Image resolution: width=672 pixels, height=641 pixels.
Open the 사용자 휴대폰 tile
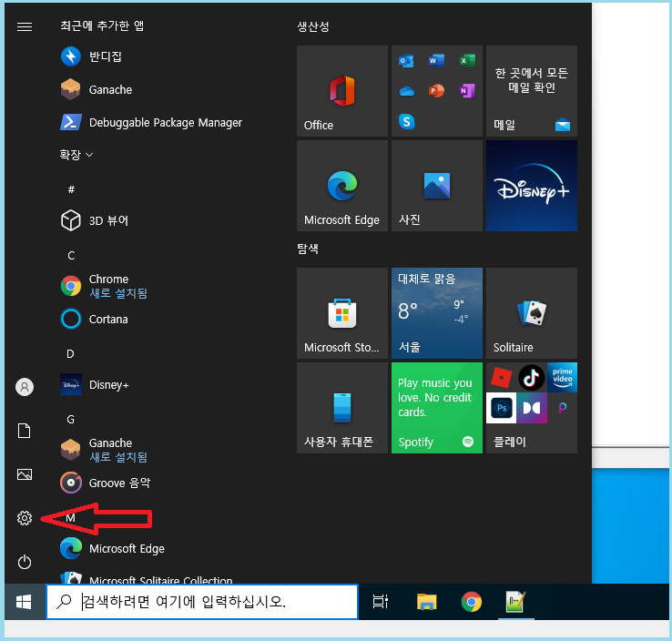tap(342, 408)
